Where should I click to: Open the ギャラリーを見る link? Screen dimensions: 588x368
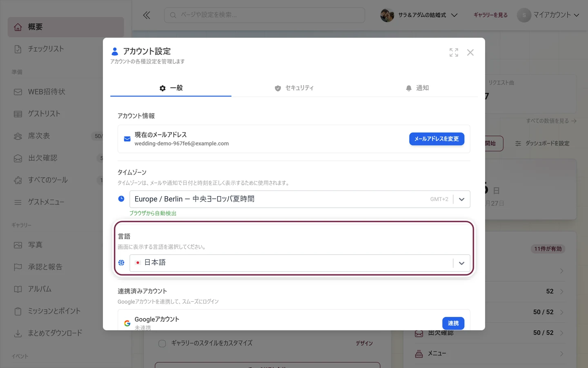(490, 15)
